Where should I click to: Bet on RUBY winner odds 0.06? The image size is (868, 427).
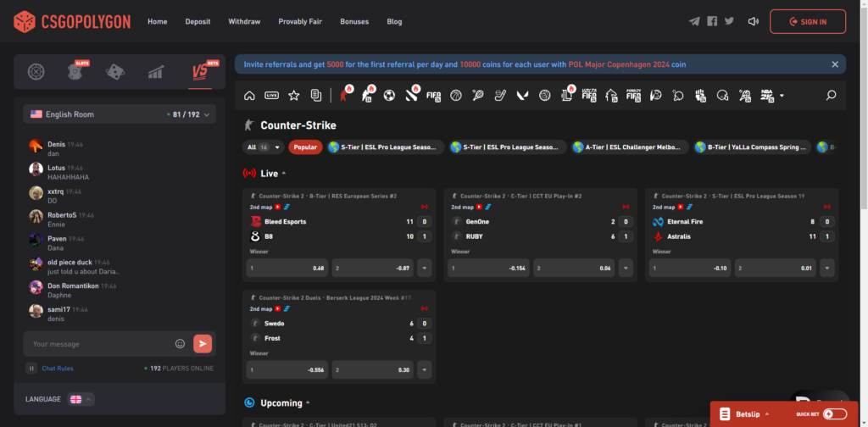coord(574,268)
